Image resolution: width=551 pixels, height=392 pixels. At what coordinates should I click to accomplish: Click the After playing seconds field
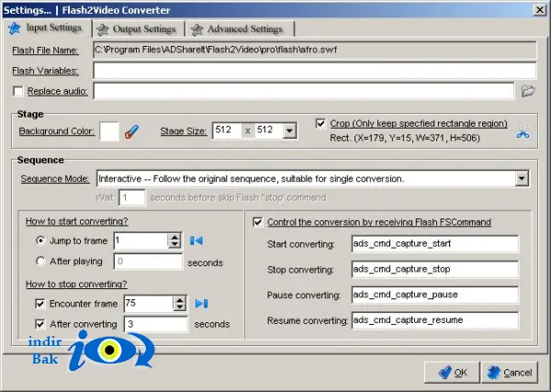pos(148,262)
